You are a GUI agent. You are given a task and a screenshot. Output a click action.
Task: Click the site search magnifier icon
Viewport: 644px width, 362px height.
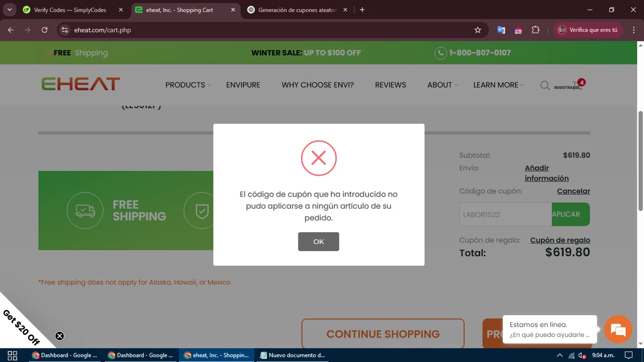tap(545, 85)
